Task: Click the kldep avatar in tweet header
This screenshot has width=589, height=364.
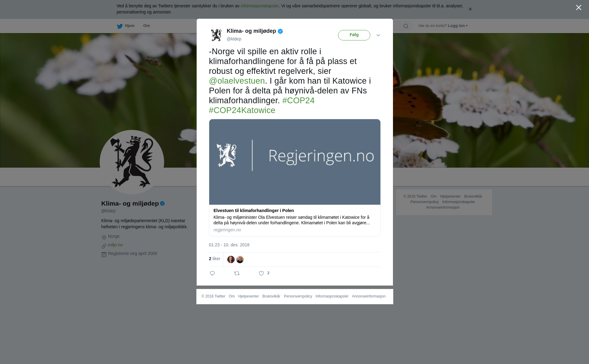Action: pos(216,35)
